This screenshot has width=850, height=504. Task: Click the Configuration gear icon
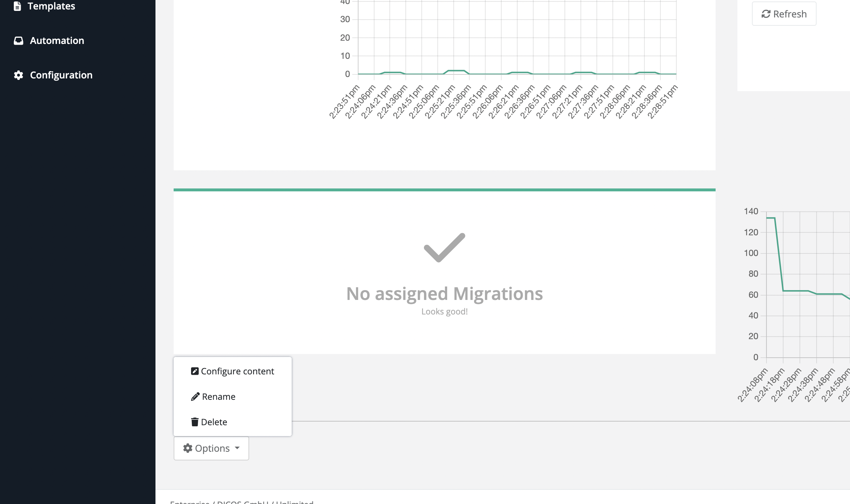tap(19, 75)
